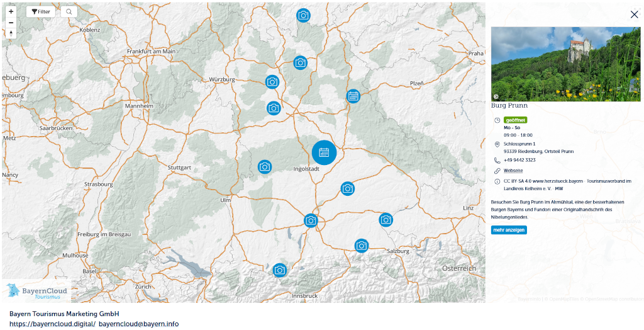Select camera marker north of Innsbruck
The image size is (644, 330).
[280, 270]
